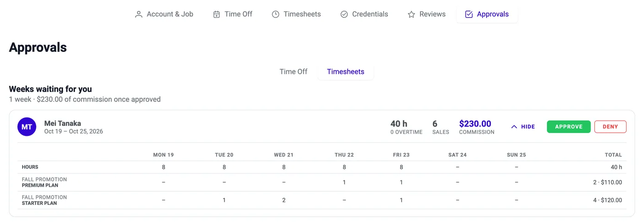Deny Mei Tanaka's timesheet
Image resolution: width=644 pixels, height=224 pixels.
610,127
